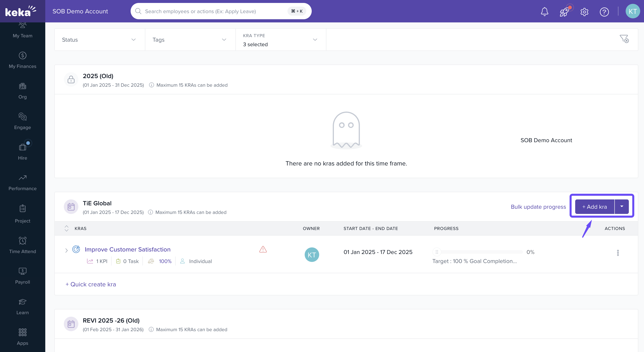Click Bulk update progress link
Screen dimensions: 644x352
point(538,207)
